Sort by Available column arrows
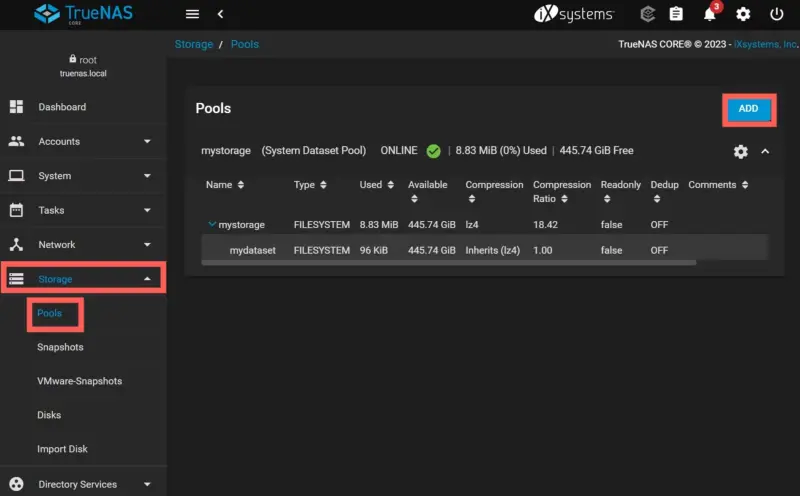This screenshot has width=800, height=496. [x=414, y=199]
